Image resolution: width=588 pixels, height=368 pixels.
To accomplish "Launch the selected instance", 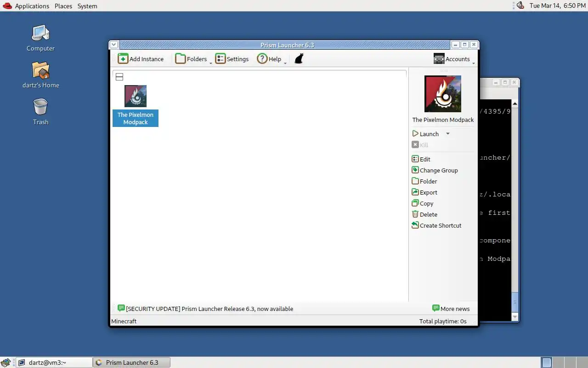I will click(425, 134).
